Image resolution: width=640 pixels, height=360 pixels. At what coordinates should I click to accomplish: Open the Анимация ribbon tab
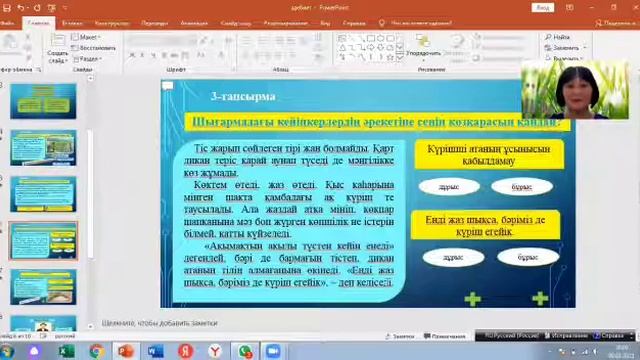click(x=194, y=23)
